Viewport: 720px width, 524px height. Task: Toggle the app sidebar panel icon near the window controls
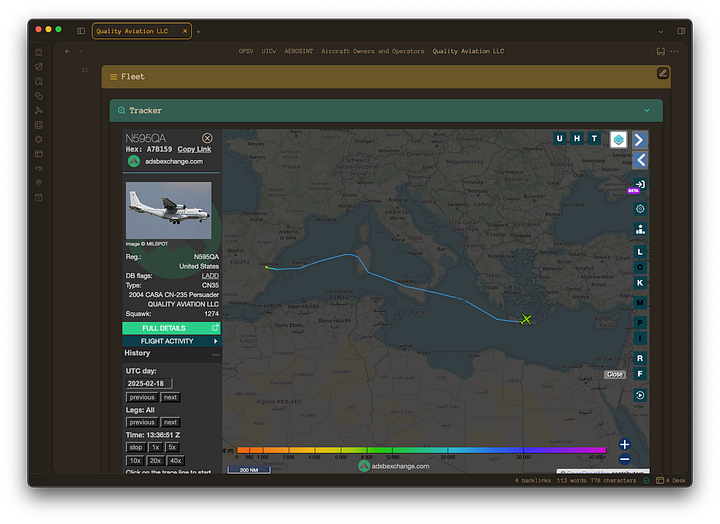pyautogui.click(x=81, y=31)
